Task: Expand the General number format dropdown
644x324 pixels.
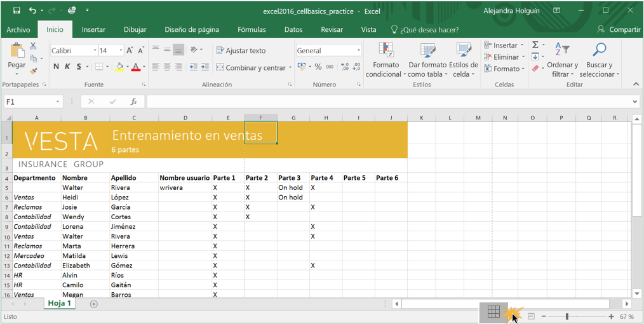Action: tap(358, 50)
